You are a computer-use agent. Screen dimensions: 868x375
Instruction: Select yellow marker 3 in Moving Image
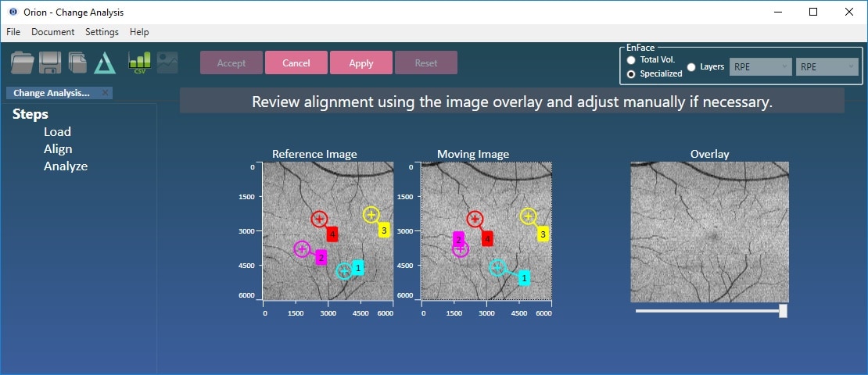[529, 216]
